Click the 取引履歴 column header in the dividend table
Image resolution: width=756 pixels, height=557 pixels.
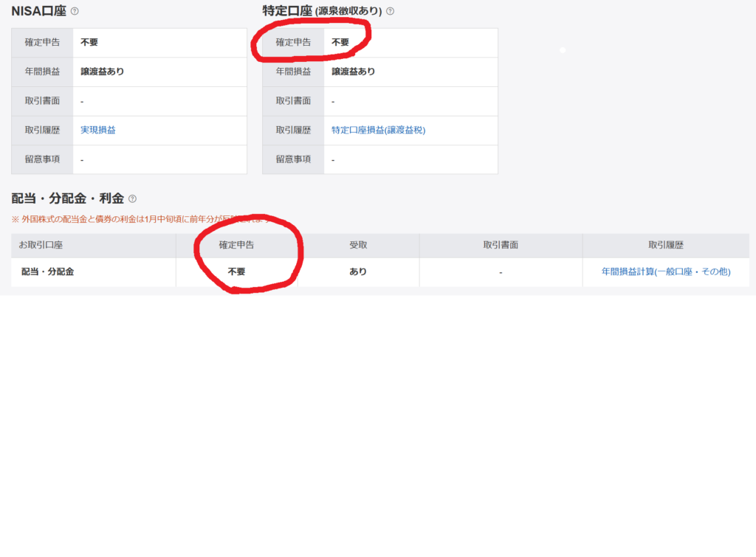coord(665,245)
